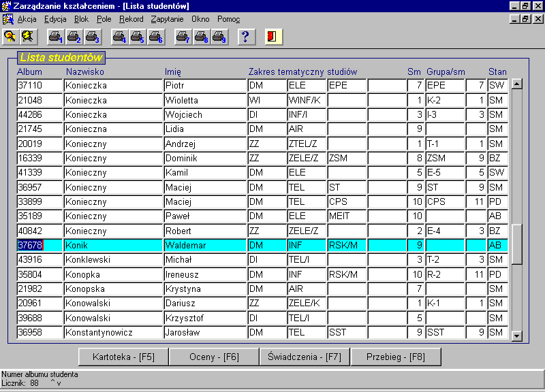
Task: Open the Edycja menu
Action: pos(55,19)
